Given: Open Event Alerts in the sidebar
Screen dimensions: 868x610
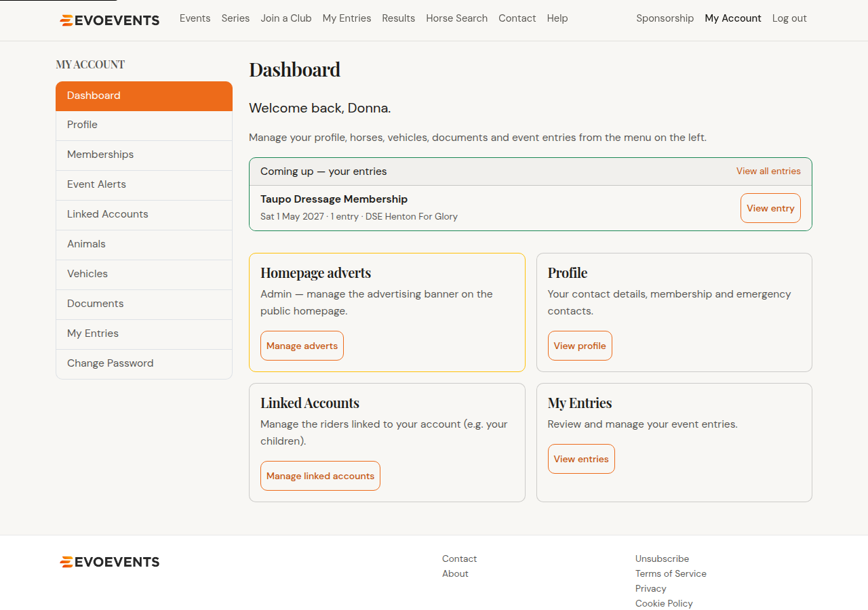Looking at the screenshot, I should point(144,184).
